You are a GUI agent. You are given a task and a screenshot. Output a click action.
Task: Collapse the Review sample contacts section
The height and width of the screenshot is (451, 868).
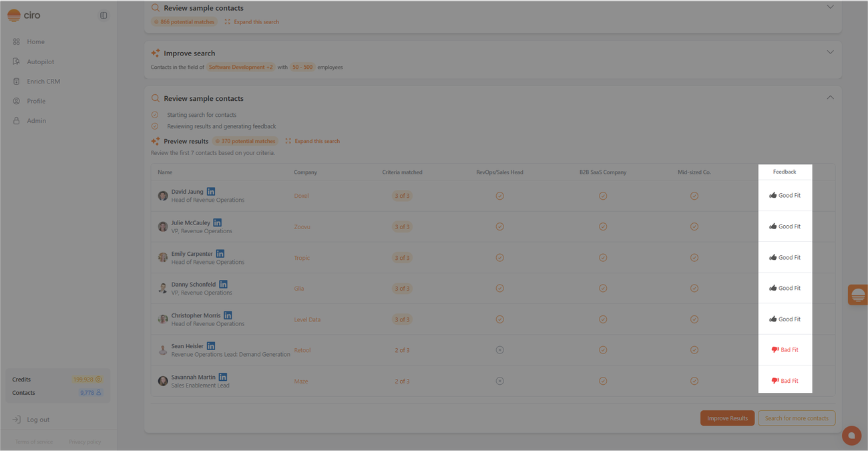click(x=830, y=98)
